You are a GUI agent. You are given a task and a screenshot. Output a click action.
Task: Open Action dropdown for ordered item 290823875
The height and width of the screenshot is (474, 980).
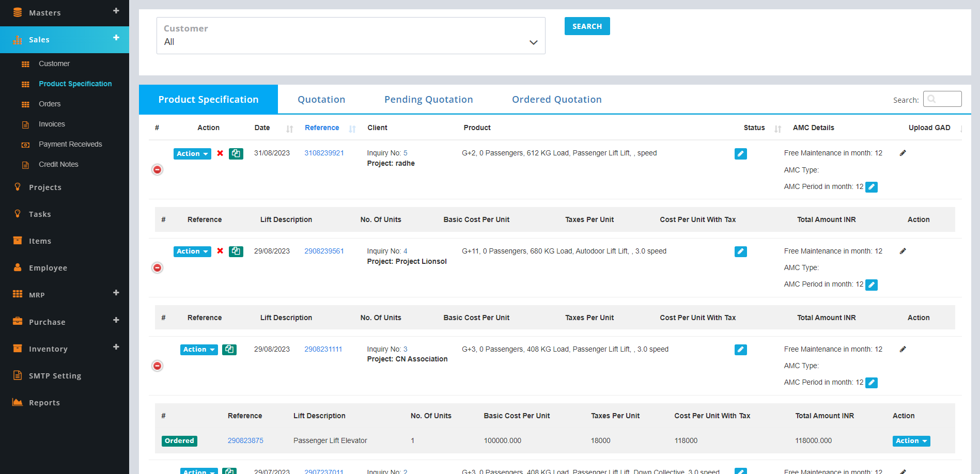point(911,441)
